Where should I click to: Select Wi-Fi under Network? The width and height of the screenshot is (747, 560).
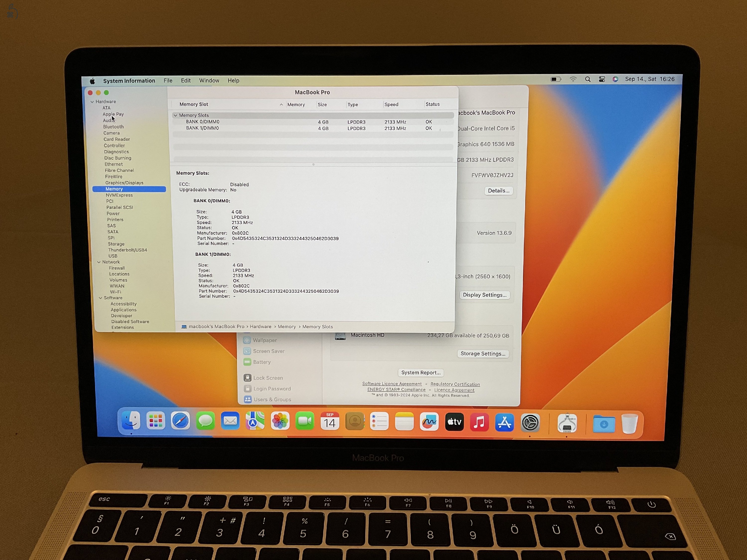tap(116, 292)
